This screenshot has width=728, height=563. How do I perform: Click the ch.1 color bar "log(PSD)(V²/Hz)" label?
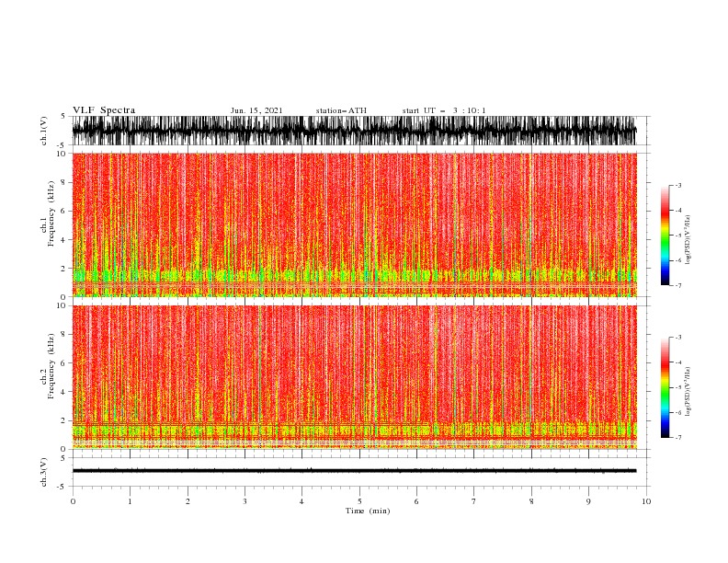point(688,240)
